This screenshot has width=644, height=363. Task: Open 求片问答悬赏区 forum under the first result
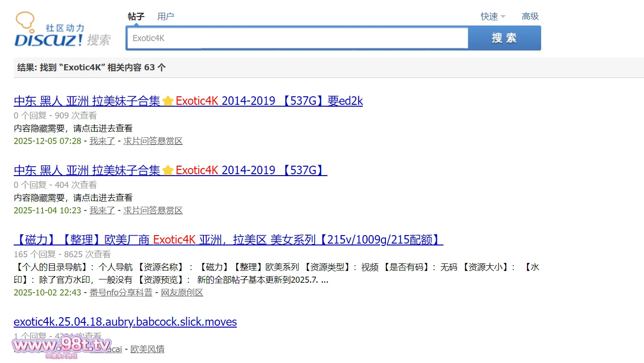153,141
